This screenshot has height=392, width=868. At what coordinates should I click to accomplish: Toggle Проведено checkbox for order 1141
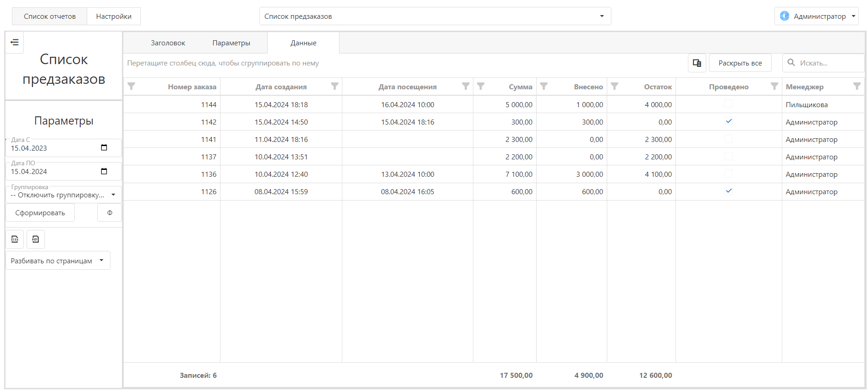pyautogui.click(x=729, y=139)
